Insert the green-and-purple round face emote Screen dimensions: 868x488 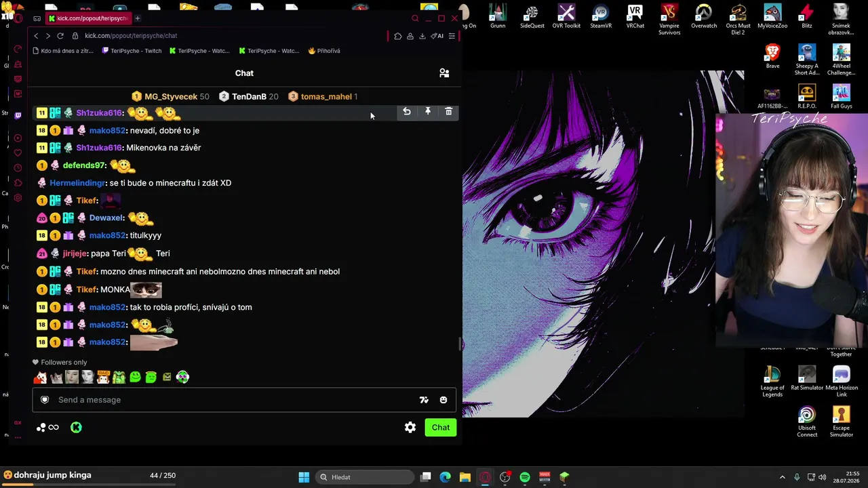(x=182, y=377)
